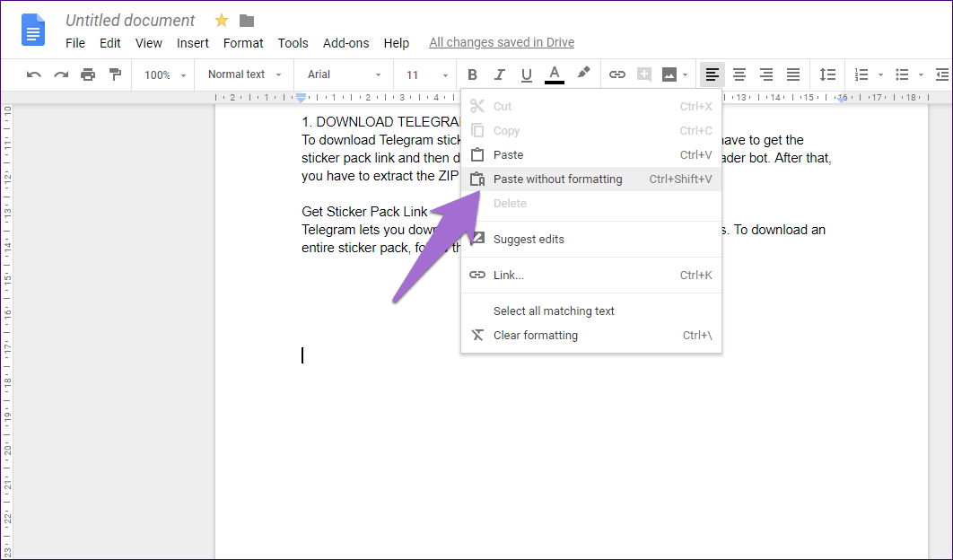Insert image from toolbar
The width and height of the screenshot is (953, 560).
(669, 74)
